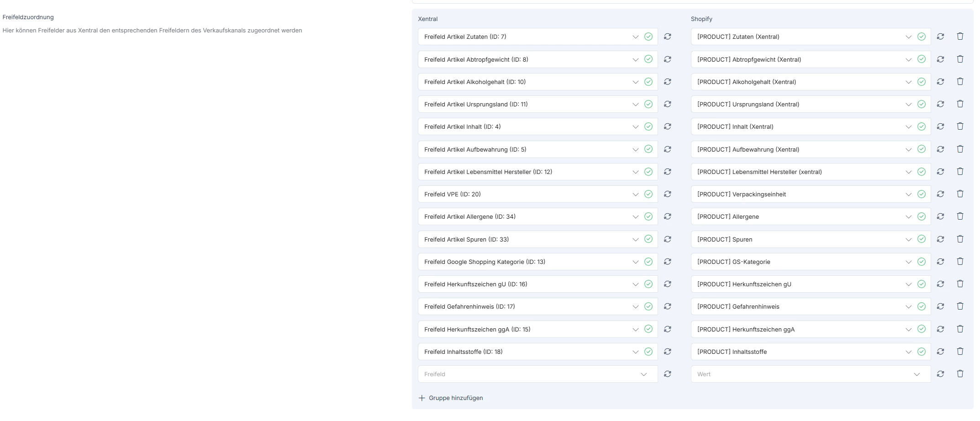
Task: Click green check on Shopify Spuren field
Action: (921, 239)
